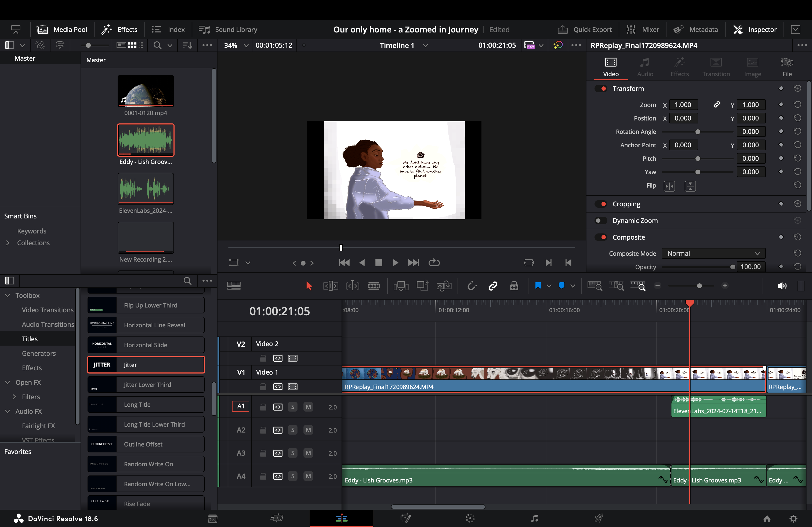The image size is (812, 527).
Task: Open the Mixer panel
Action: click(x=643, y=30)
